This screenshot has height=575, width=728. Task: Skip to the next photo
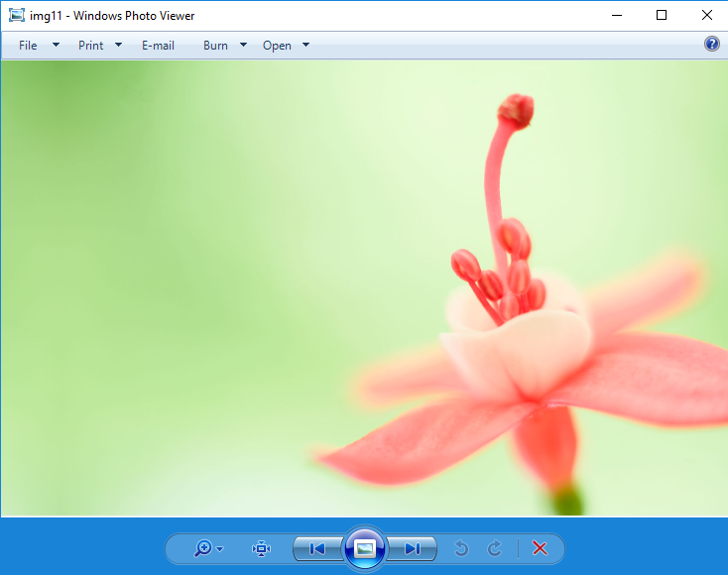pos(412,548)
